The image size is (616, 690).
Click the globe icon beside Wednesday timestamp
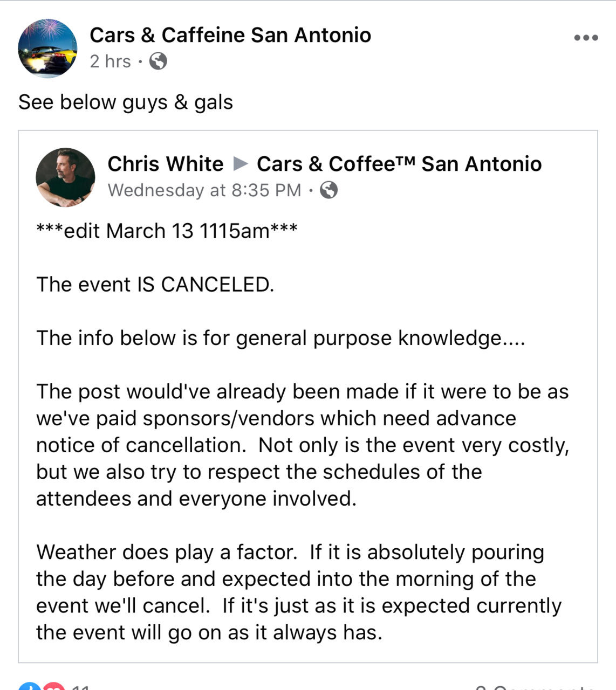(329, 190)
